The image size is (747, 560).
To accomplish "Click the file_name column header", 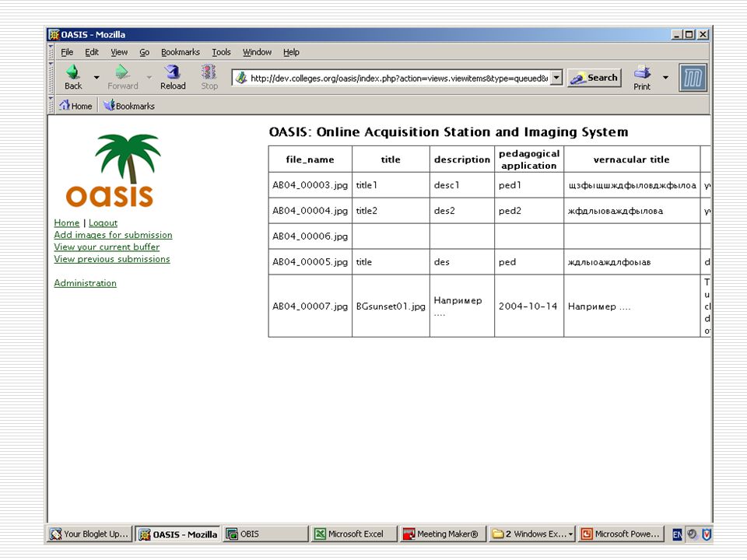I will [x=310, y=159].
